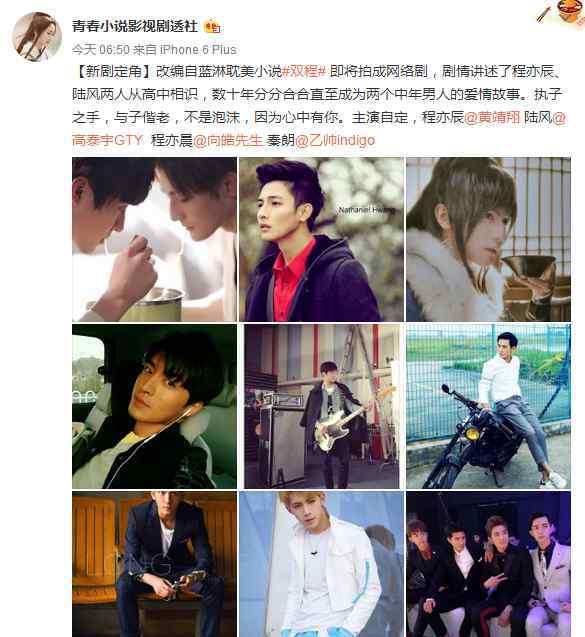Click the post timestamp 今天 06:50
This screenshot has height=637, width=585.
click(101, 50)
